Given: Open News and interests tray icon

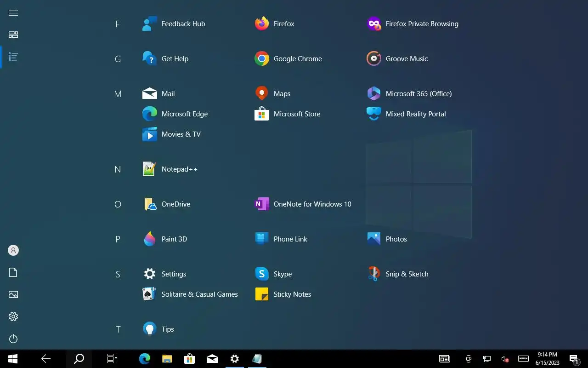Looking at the screenshot, I should 445,359.
